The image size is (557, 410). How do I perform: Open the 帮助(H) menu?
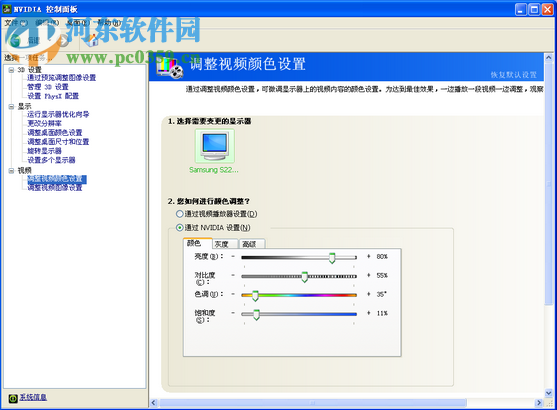[x=109, y=23]
